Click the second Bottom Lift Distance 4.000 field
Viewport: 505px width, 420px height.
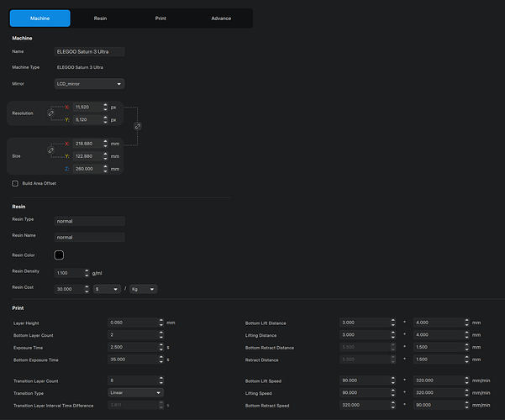tap(439, 323)
